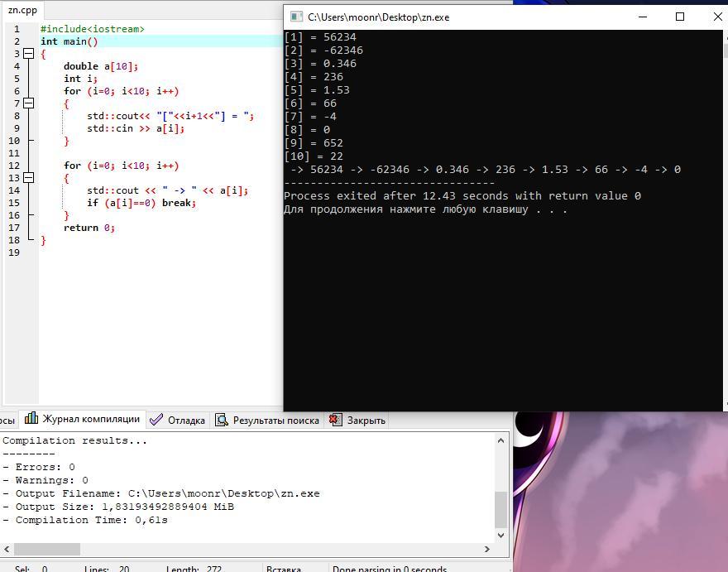
Task: Click the Закрыть tab to close panel
Action: tap(366, 421)
